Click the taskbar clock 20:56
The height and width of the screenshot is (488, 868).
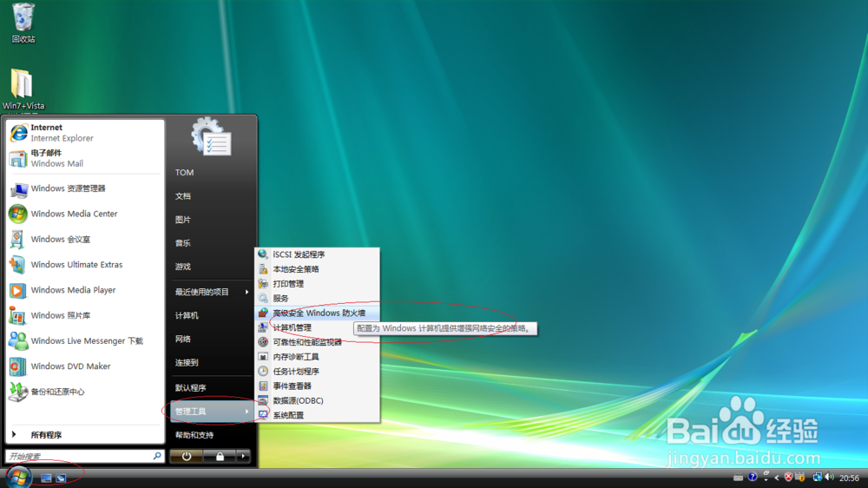pyautogui.click(x=849, y=478)
